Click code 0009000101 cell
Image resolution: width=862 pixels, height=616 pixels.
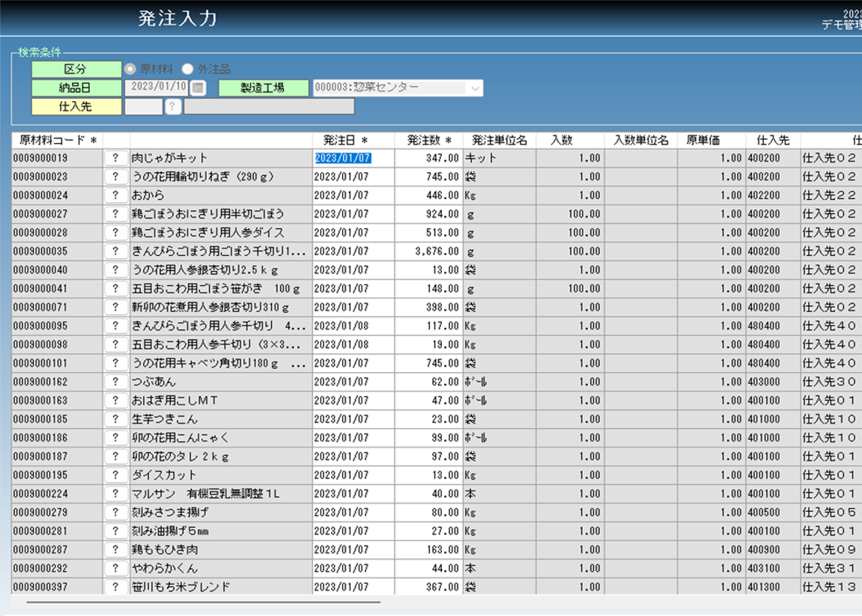[57, 364]
